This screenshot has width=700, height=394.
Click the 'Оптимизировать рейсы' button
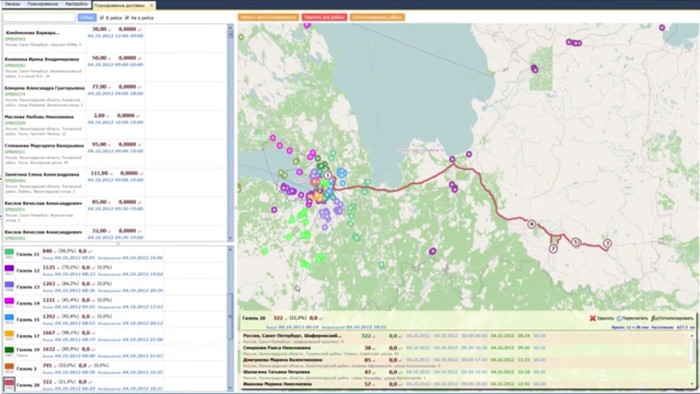377,17
